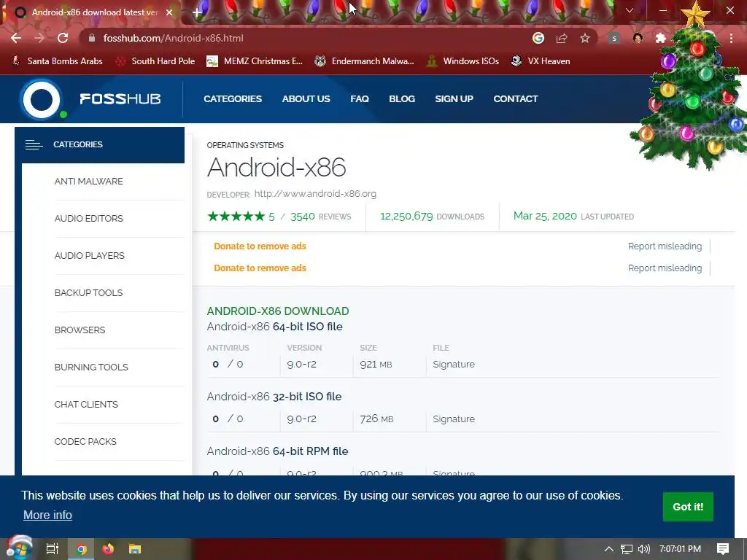Image resolution: width=747 pixels, height=560 pixels.
Task: Open Signature for the 921 MB file
Action: (454, 365)
